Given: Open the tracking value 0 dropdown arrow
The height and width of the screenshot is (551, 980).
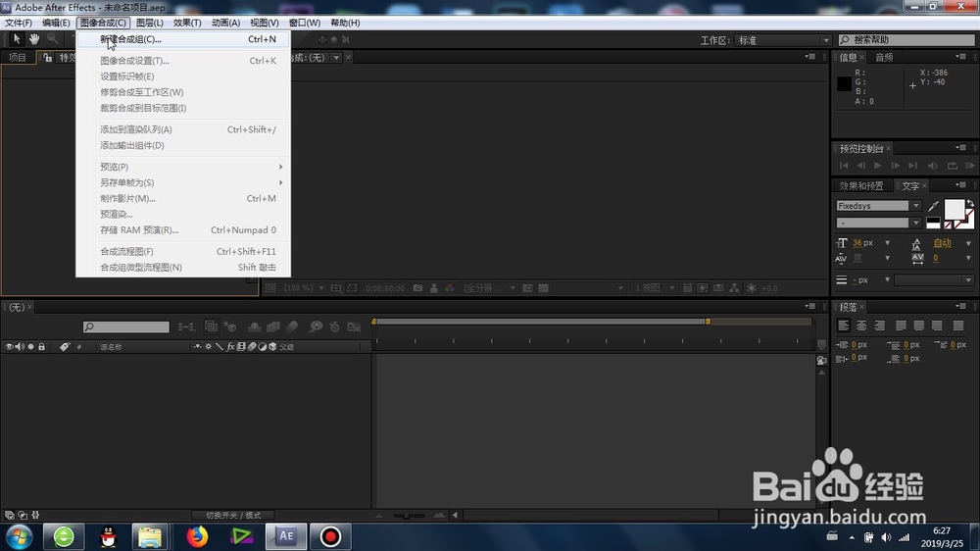Looking at the screenshot, I should (x=968, y=258).
